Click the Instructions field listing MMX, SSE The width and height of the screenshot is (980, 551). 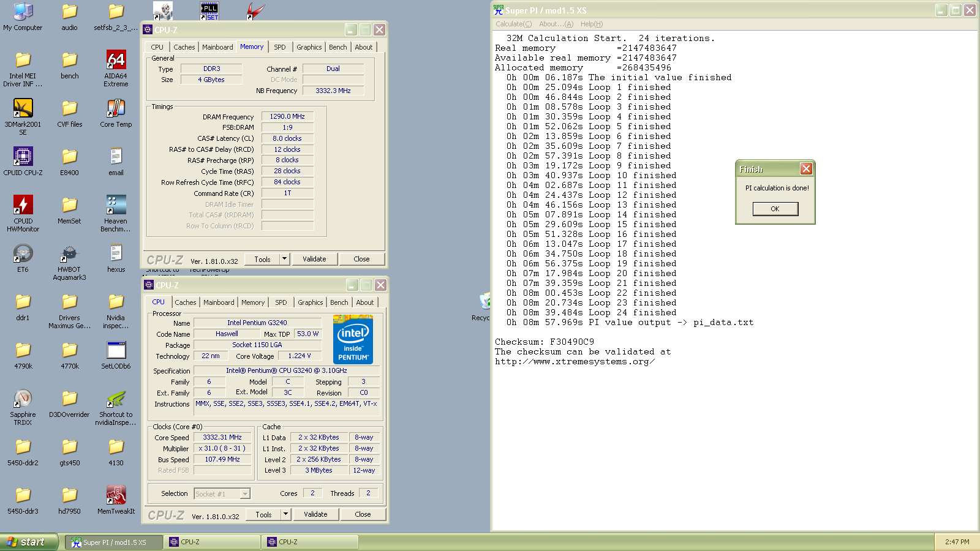287,408
